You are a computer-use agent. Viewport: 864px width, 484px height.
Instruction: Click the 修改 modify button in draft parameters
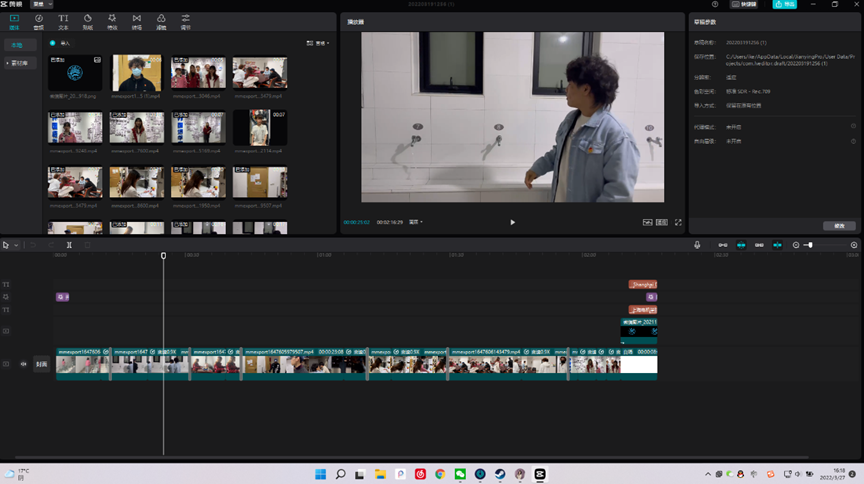(838, 225)
